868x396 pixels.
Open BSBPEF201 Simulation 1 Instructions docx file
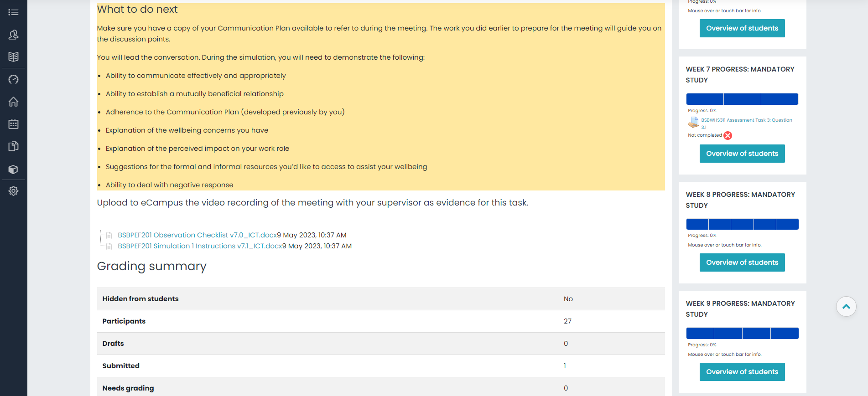point(200,246)
